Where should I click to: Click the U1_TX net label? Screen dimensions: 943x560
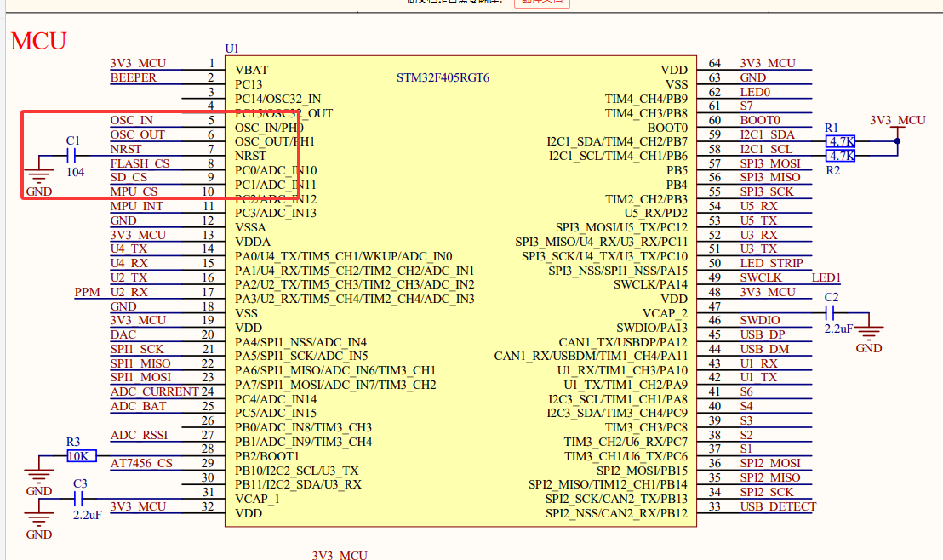click(758, 378)
